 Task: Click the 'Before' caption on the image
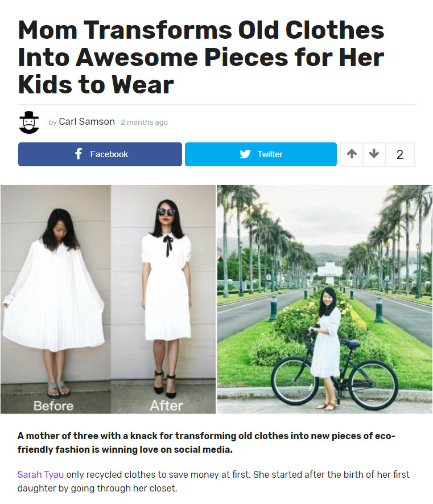point(53,405)
